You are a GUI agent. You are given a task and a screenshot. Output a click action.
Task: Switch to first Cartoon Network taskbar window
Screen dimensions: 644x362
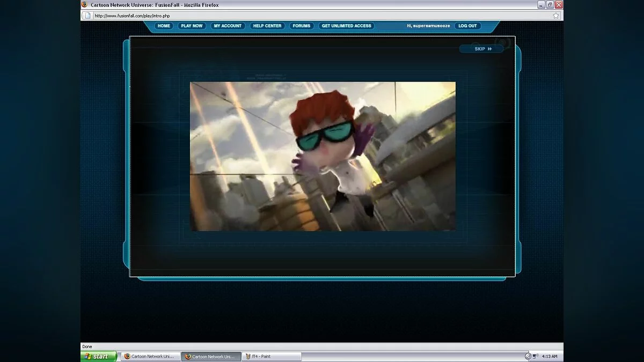(x=150, y=356)
